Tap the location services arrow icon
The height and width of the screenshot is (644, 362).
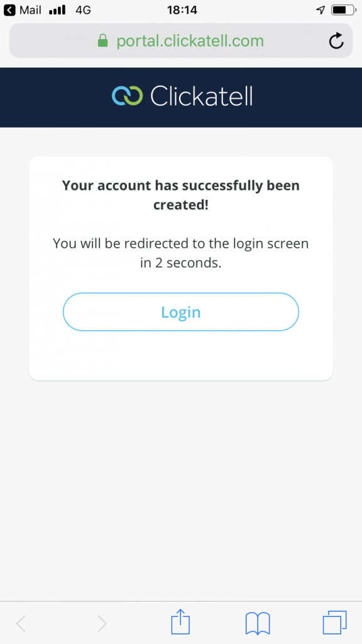pos(321,10)
